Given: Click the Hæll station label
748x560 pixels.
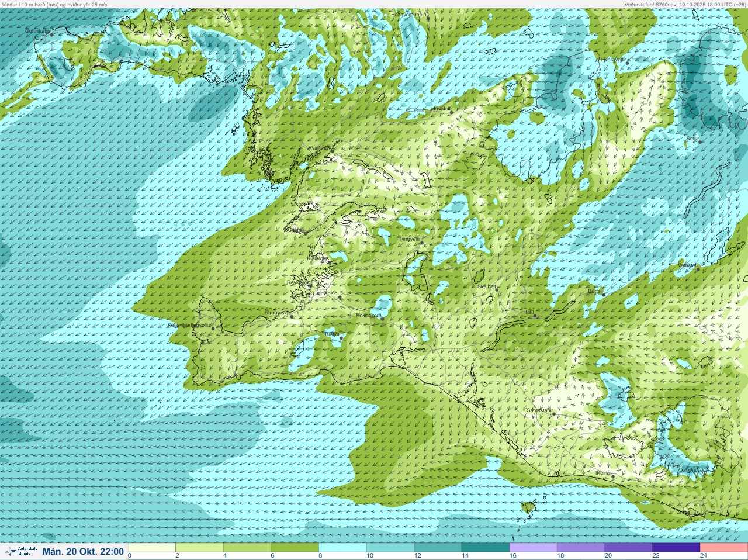Looking at the screenshot, I should [x=529, y=313].
